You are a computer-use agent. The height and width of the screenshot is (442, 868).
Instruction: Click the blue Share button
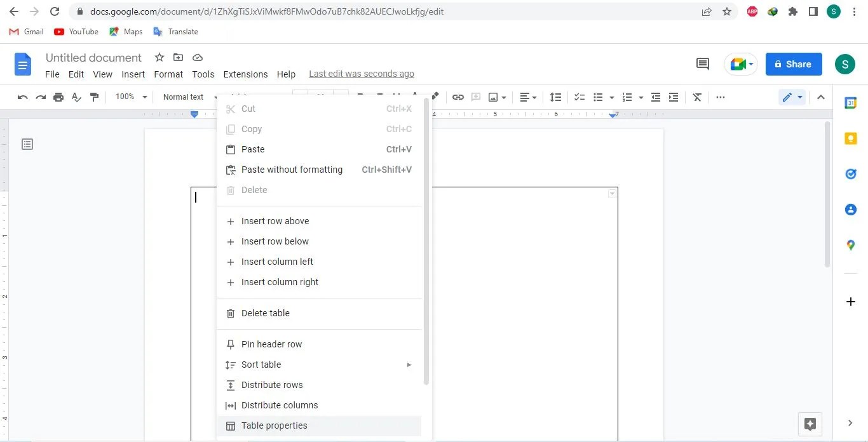(793, 64)
